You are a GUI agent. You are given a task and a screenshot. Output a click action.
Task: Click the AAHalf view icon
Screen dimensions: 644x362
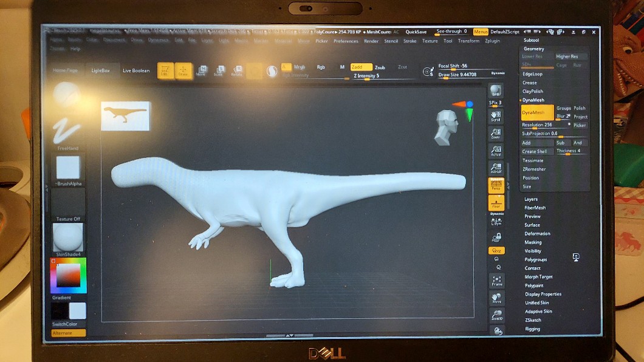click(496, 168)
